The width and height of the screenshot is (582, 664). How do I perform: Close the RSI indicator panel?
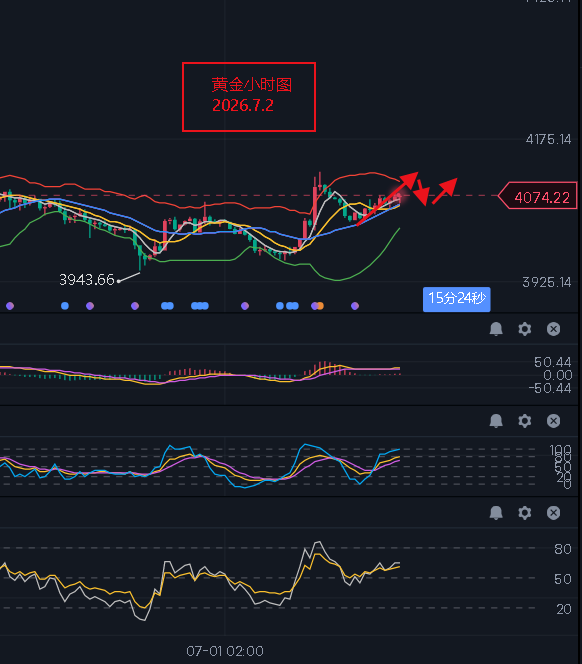point(554,513)
